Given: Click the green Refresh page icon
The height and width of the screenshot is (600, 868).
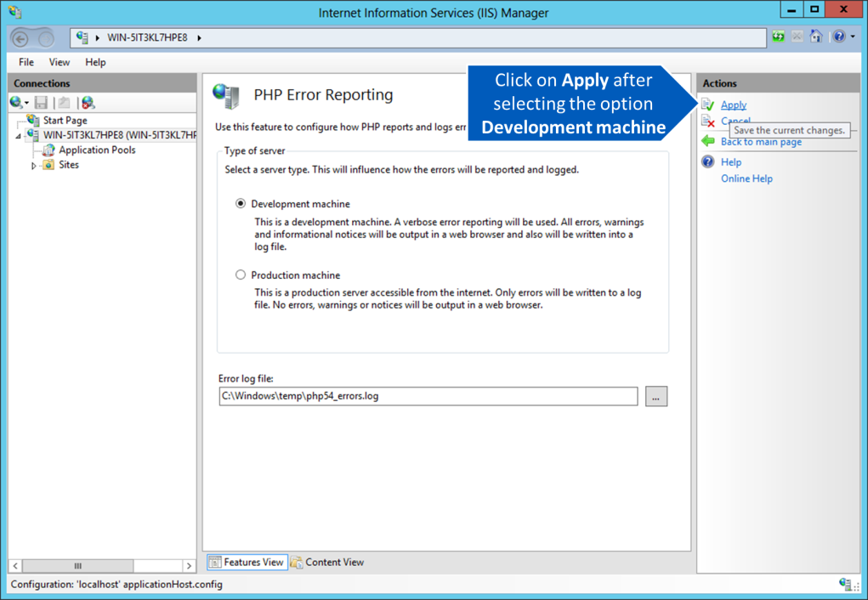Looking at the screenshot, I should (x=779, y=37).
